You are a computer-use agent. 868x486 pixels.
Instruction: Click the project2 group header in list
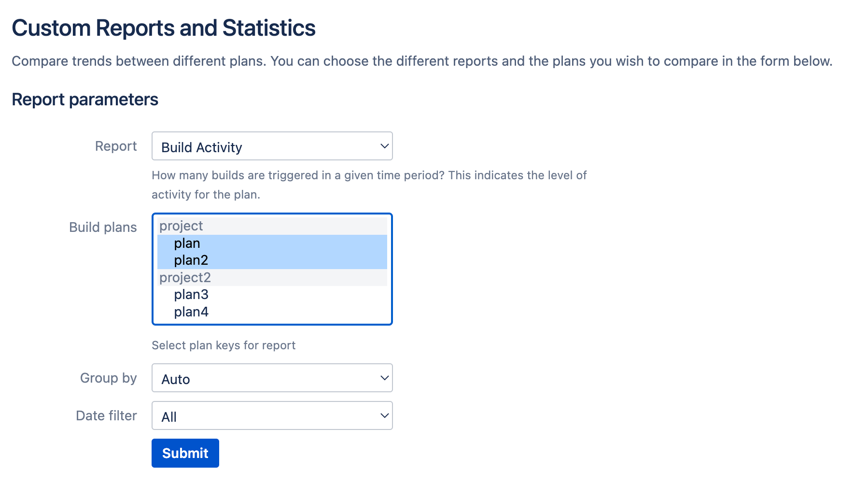272,278
